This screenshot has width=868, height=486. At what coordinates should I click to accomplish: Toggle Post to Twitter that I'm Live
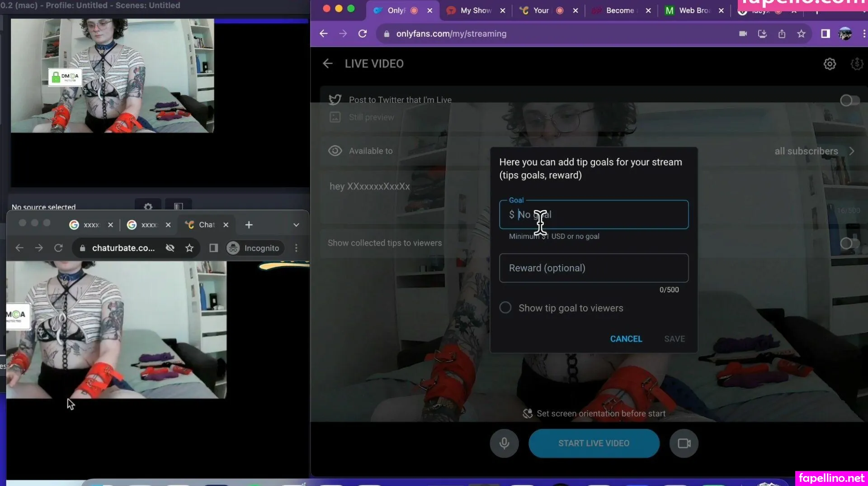(x=849, y=100)
